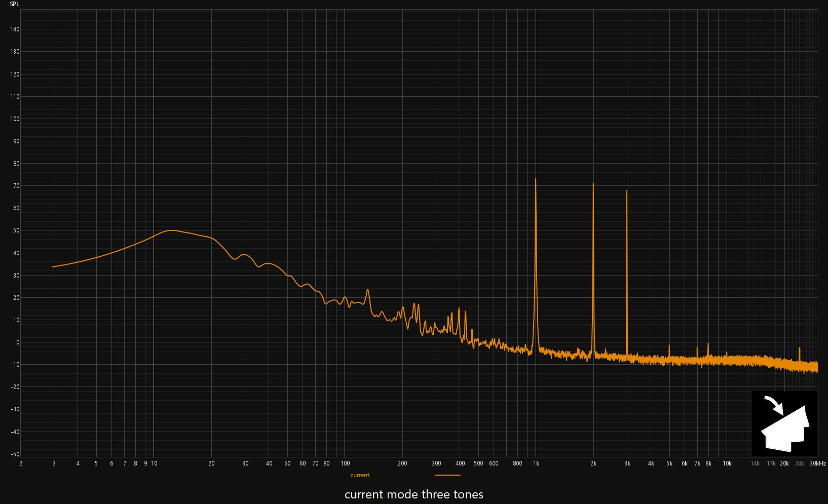Click the 'current' legend label
Image resolution: width=828 pixels, height=504 pixels.
[360, 475]
